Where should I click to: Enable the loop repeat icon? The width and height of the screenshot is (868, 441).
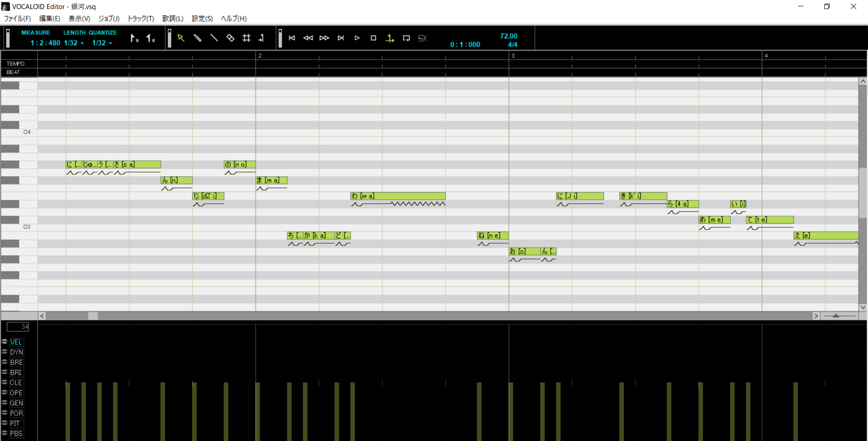406,38
